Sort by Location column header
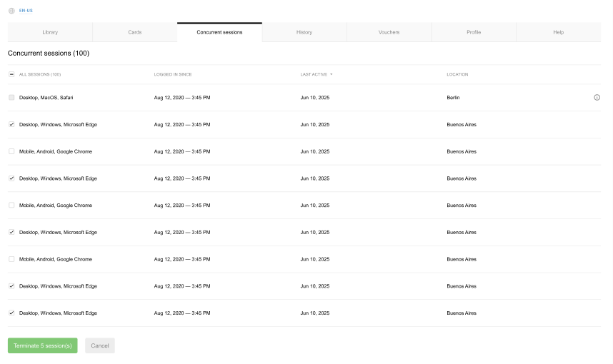The image size is (613, 364). click(457, 74)
